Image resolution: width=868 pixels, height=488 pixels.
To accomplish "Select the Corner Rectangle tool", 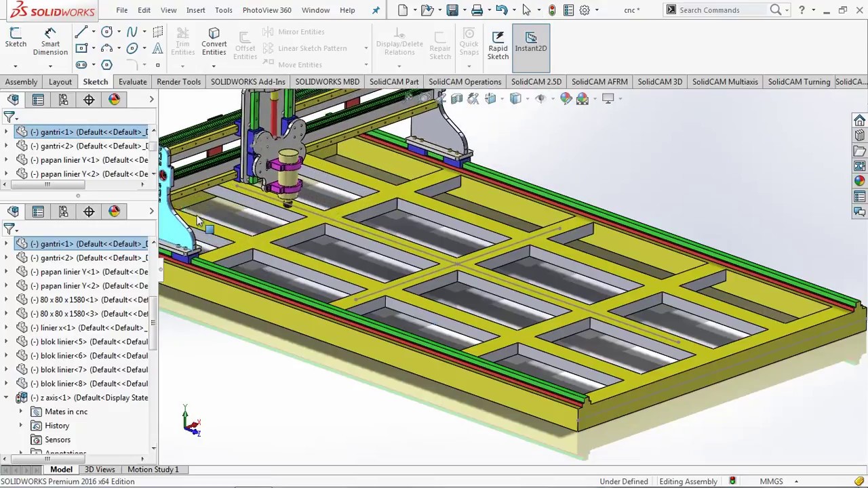I will click(x=81, y=48).
